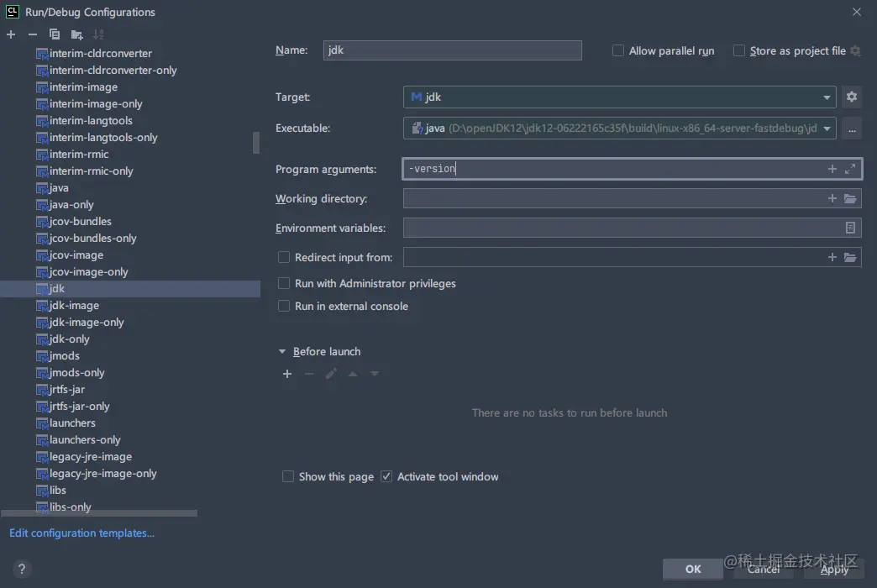Screen dimensions: 877x588
Task: Uncheck Activate tool window
Action: click(386, 476)
